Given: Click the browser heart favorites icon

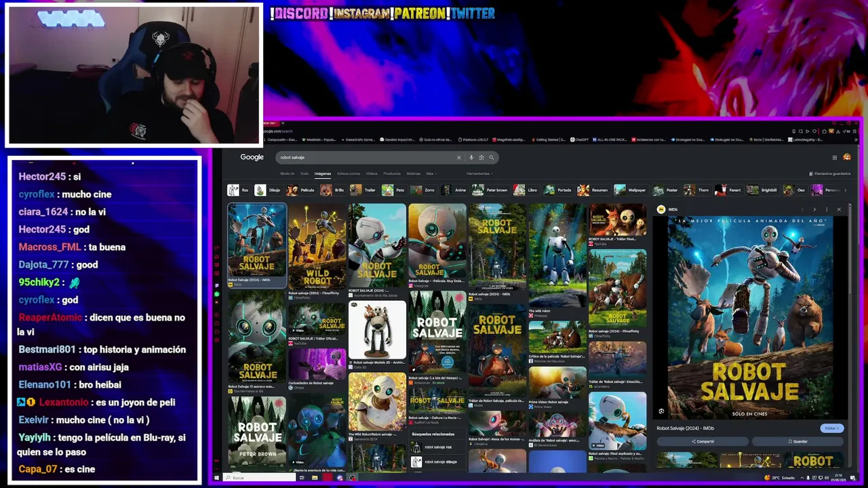Looking at the screenshot, I should coord(816,131).
